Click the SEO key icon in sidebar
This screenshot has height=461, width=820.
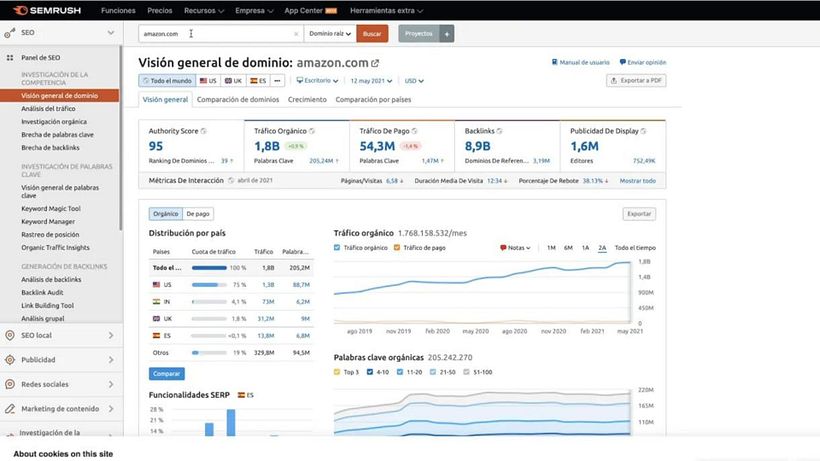tap(9, 33)
